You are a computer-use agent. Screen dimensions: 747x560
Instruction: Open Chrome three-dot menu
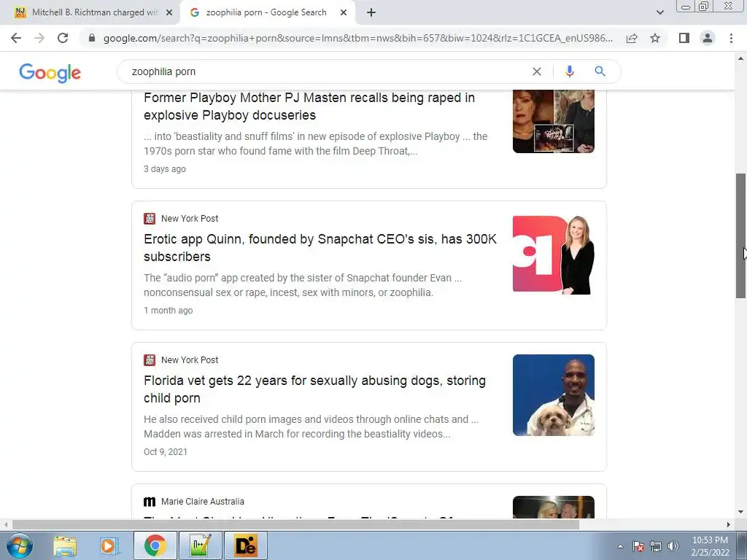tap(731, 38)
